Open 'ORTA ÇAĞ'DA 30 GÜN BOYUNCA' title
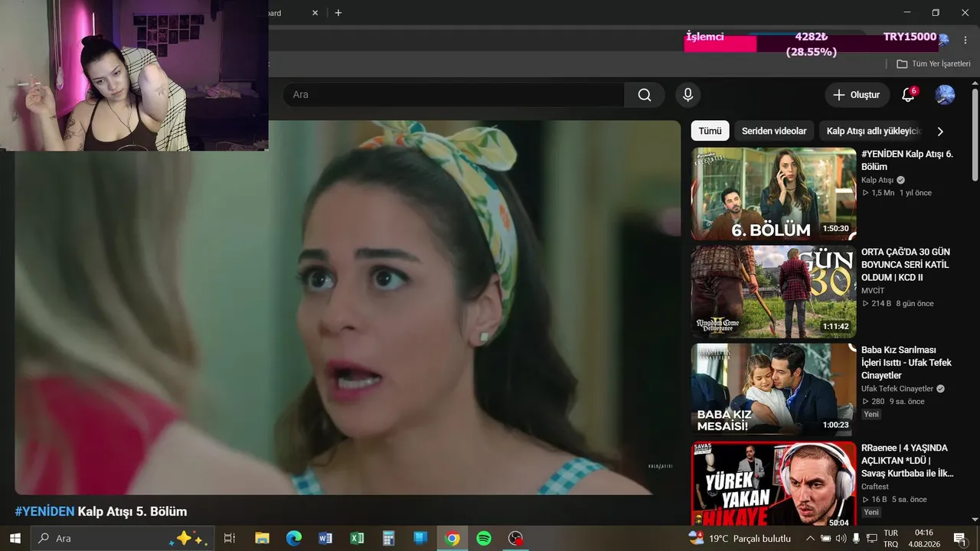This screenshot has height=551, width=980. pos(905,264)
